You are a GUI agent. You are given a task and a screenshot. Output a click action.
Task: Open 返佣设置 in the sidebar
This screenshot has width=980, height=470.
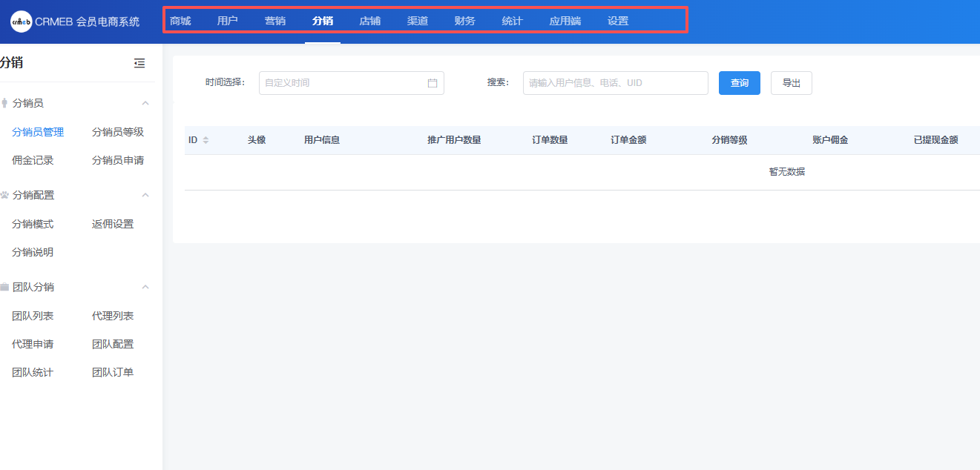tap(113, 224)
